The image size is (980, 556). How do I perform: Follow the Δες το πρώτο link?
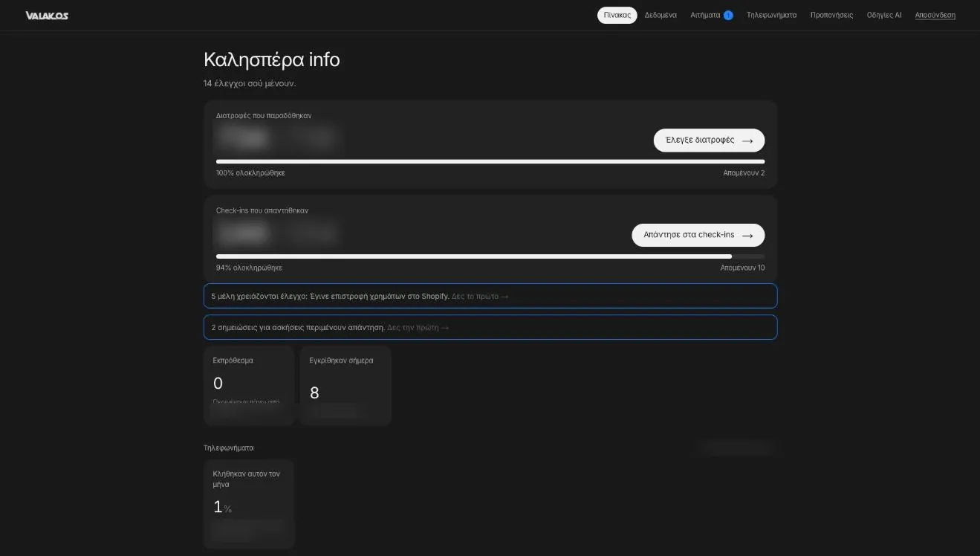click(x=480, y=296)
